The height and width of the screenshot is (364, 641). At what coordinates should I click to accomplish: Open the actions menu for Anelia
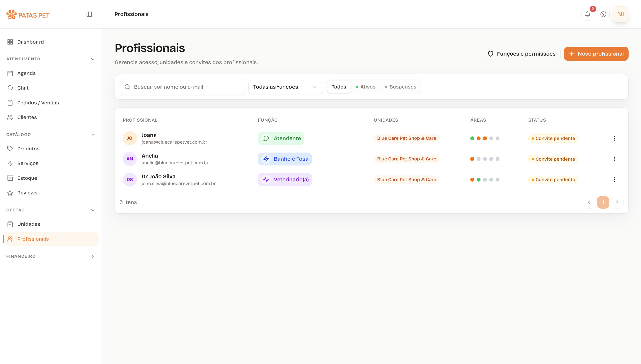pyautogui.click(x=614, y=159)
